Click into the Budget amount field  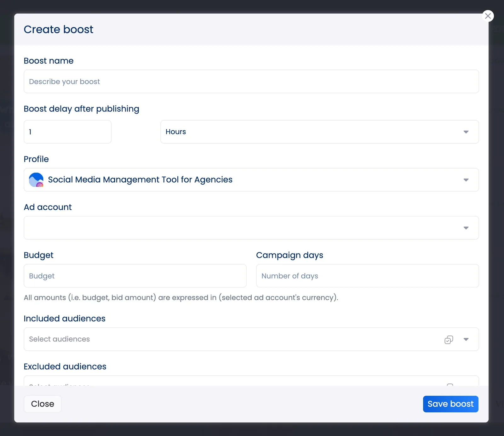[135, 276]
